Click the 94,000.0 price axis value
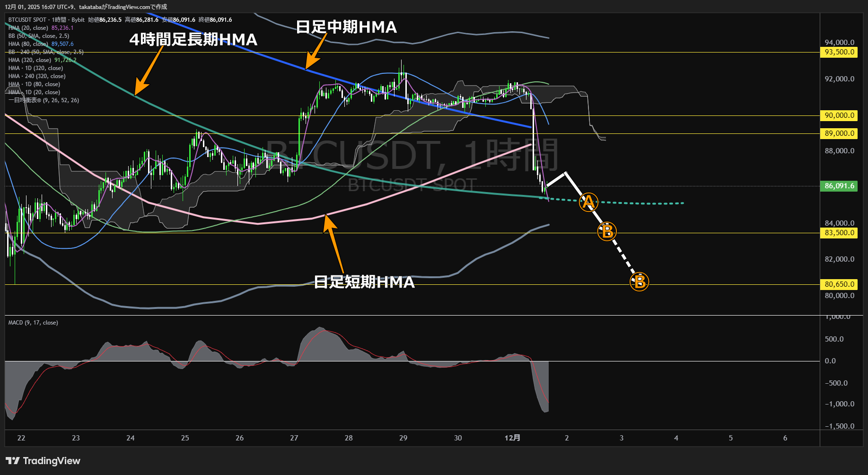868x475 pixels. [840, 43]
